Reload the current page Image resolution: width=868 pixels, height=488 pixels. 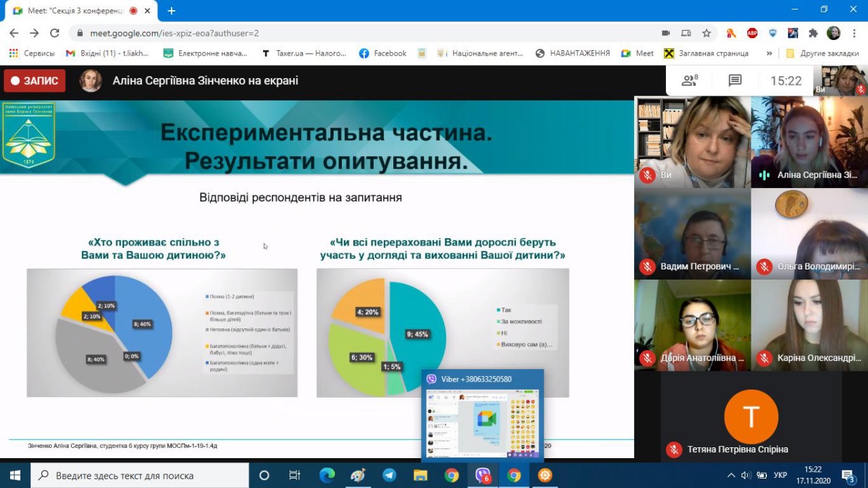[x=55, y=33]
